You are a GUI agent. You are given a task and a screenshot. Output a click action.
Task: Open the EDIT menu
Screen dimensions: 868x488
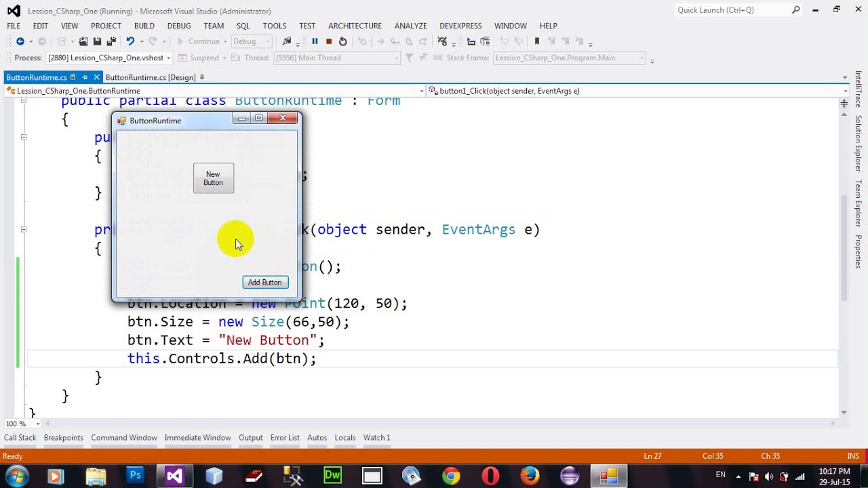coord(41,26)
